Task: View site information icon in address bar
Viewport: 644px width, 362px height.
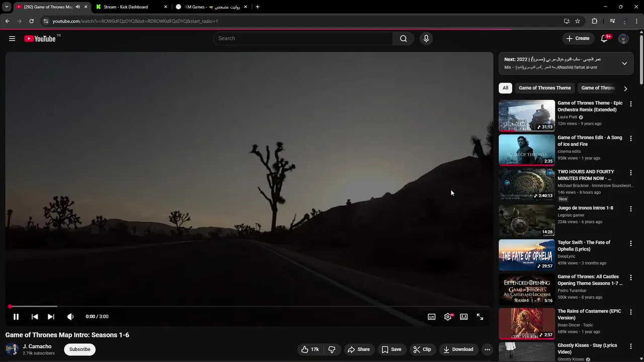Action: pos(46,21)
